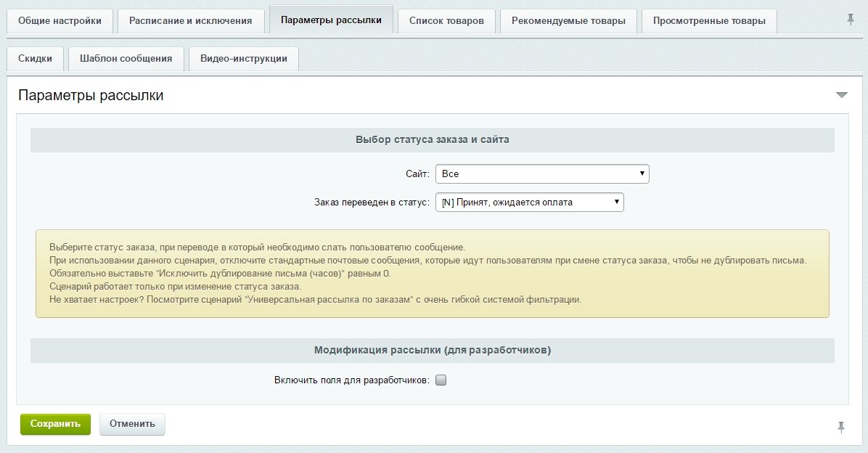The height and width of the screenshot is (453, 868).
Task: Open the Заказ переведен в статус dropdown
Action: (x=530, y=203)
